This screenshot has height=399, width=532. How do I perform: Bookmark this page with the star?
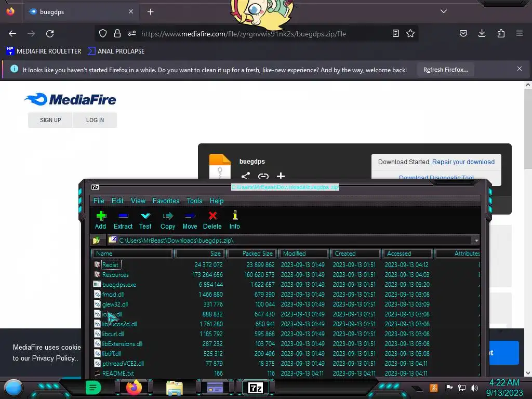tap(410, 33)
